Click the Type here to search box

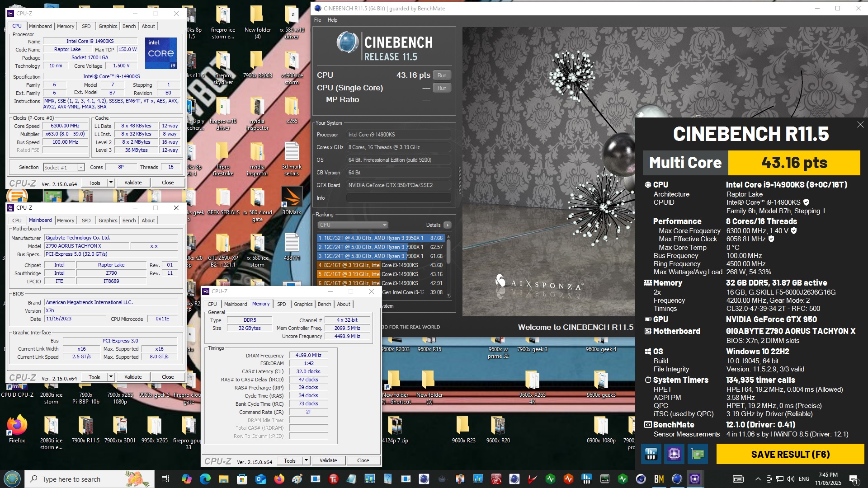(90, 479)
